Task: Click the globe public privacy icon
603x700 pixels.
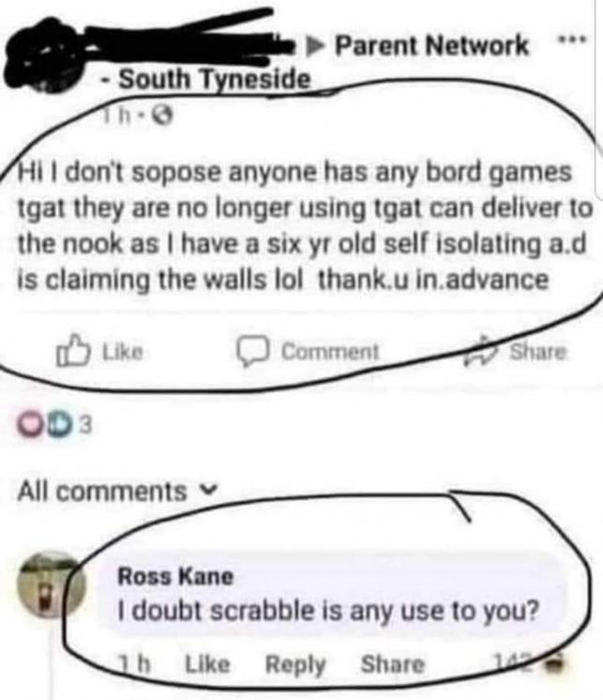Action: click(163, 116)
